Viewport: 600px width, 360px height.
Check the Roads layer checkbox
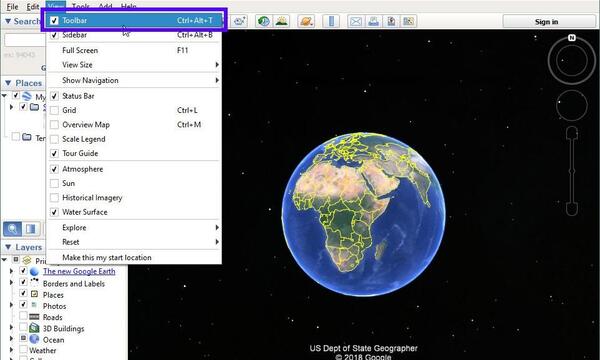23,316
